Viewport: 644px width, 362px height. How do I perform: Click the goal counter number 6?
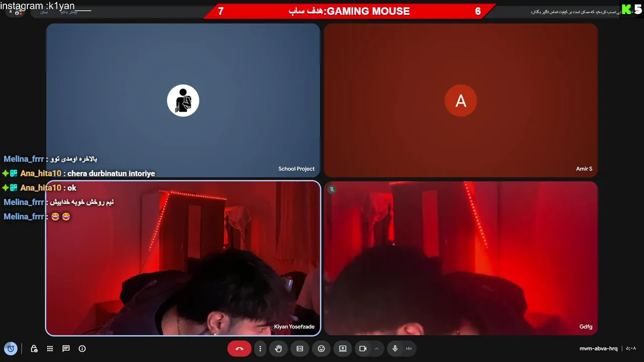click(478, 11)
